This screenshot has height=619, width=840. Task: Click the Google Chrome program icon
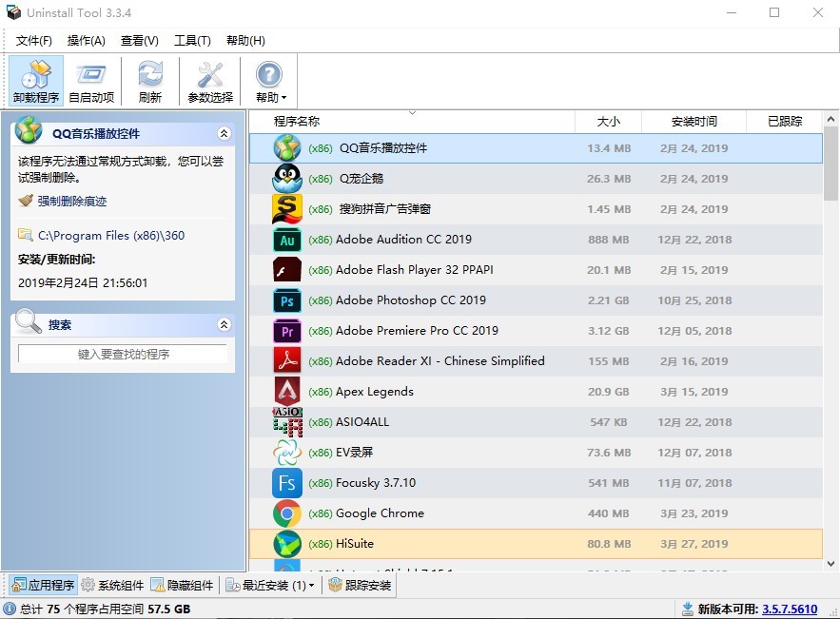[286, 513]
